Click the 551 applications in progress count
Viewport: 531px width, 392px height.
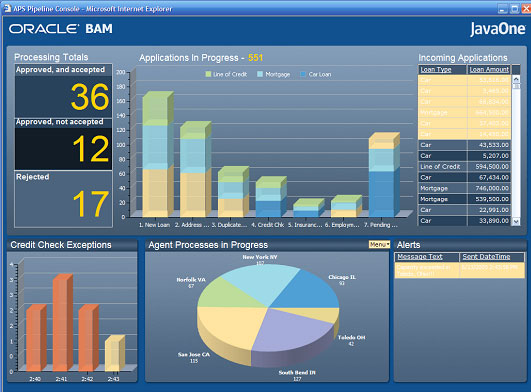(x=256, y=58)
